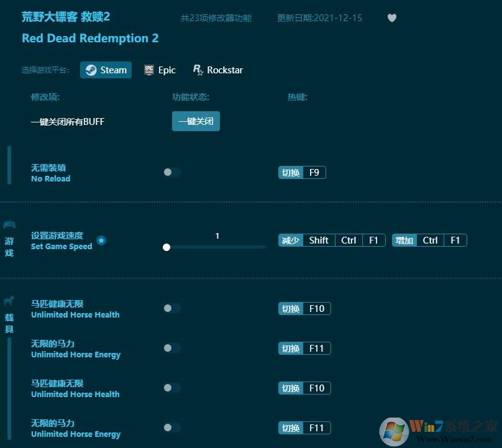Toggle the No Reload switch
This screenshot has width=502, height=448.
[172, 172]
